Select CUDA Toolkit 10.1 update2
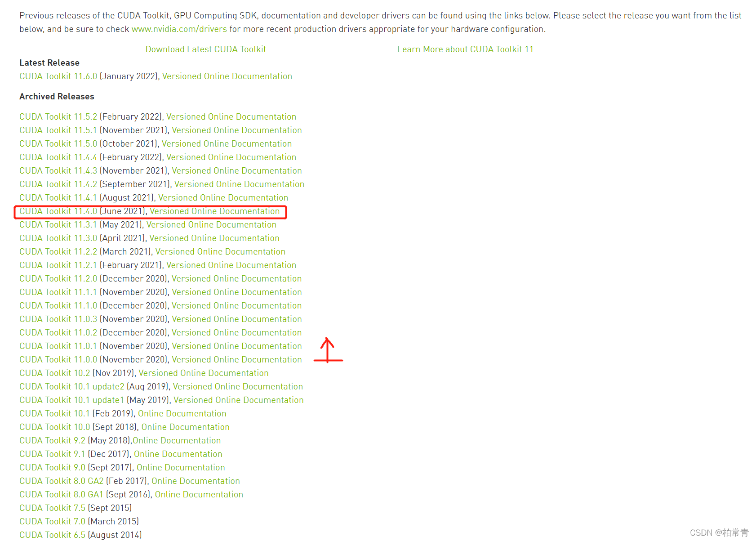The height and width of the screenshot is (541, 756). [71, 386]
